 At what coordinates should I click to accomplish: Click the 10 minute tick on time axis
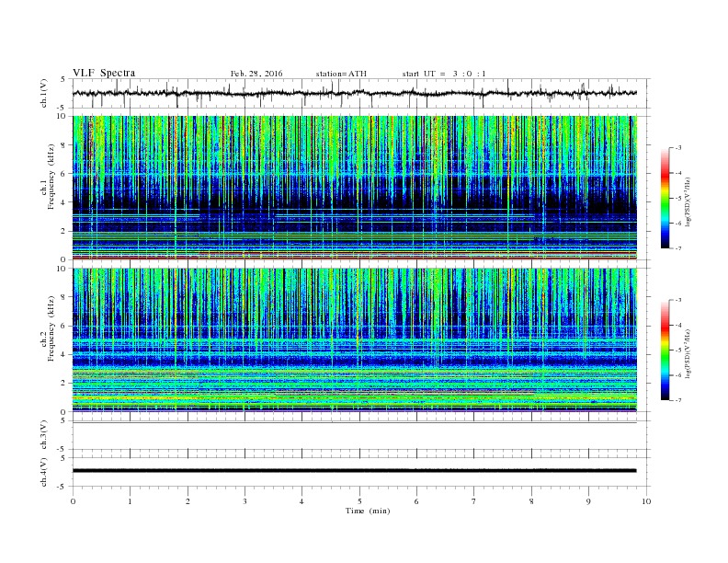point(646,500)
